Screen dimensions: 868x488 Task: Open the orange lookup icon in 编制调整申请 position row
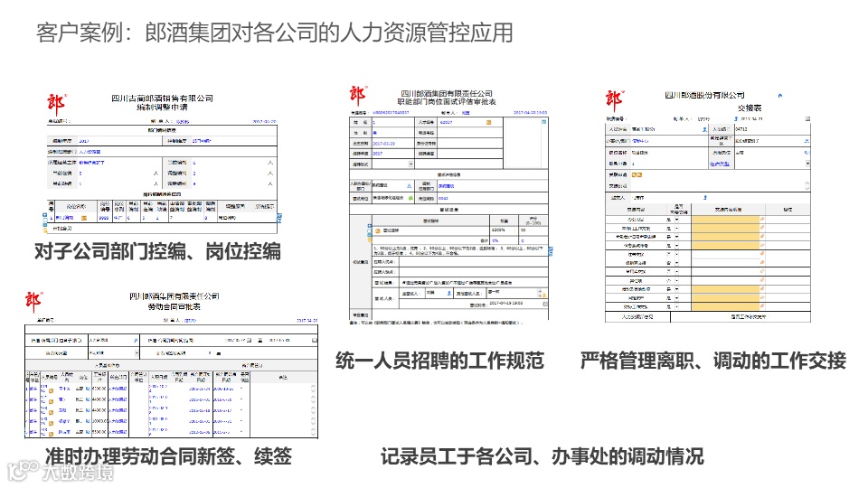click(84, 218)
